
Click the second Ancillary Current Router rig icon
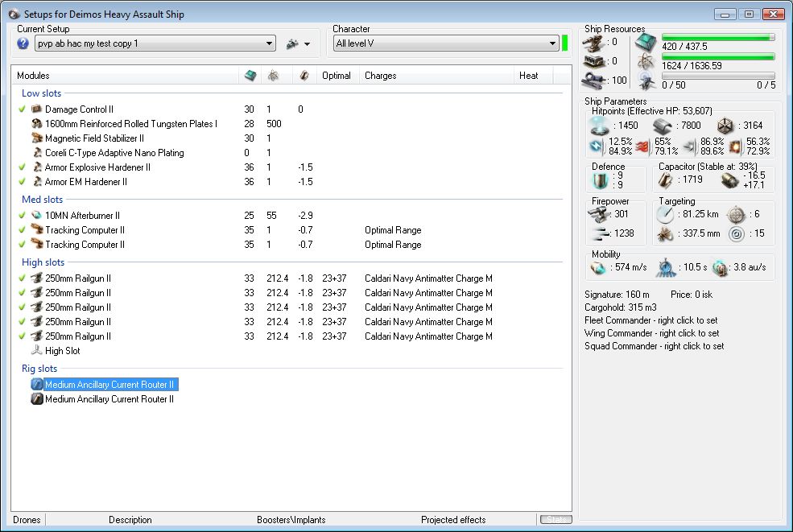pos(36,399)
